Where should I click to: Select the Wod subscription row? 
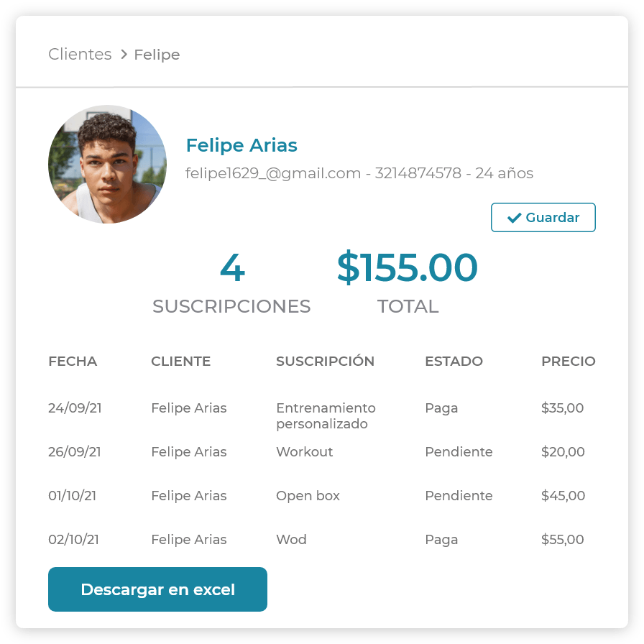[x=291, y=540]
